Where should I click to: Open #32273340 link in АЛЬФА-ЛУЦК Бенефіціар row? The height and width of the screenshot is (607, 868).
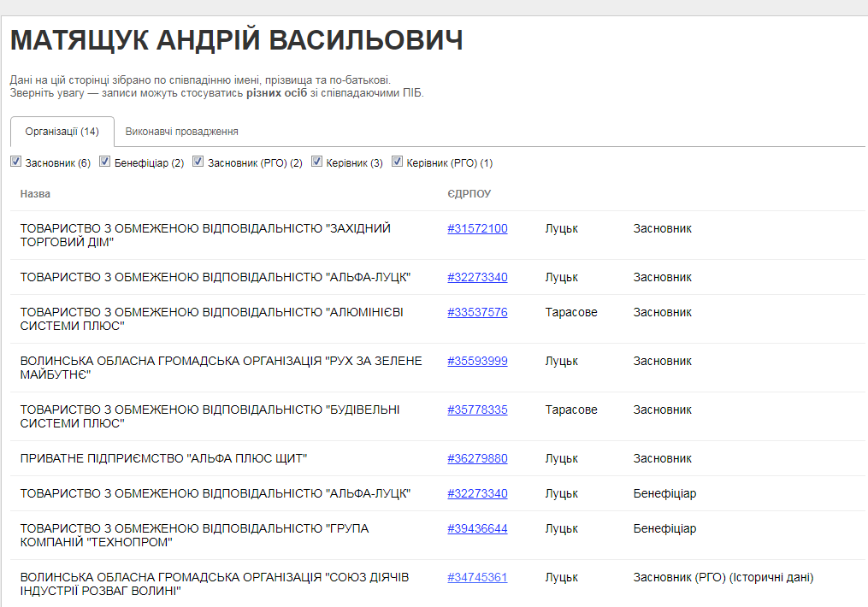[477, 493]
